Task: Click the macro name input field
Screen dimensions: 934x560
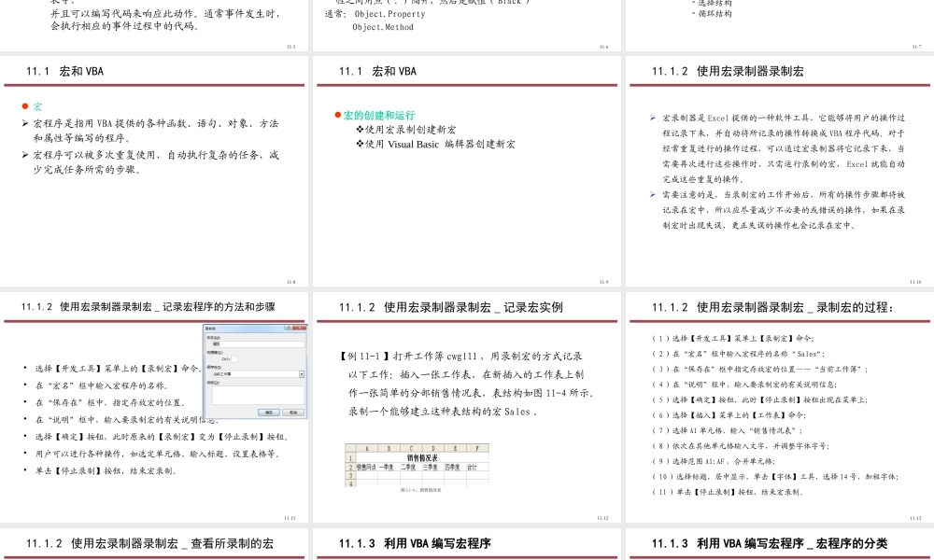Action: [x=257, y=343]
